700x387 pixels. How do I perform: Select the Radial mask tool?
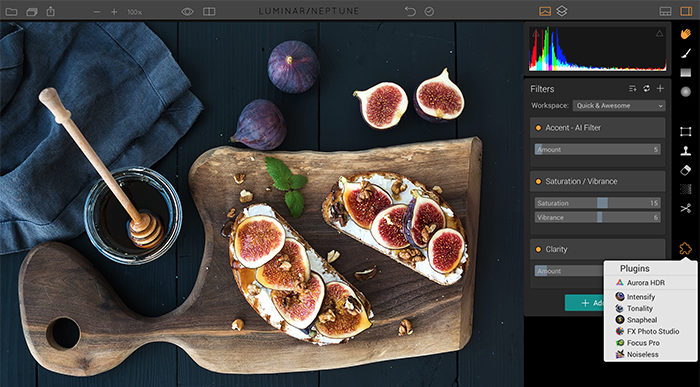pyautogui.click(x=685, y=92)
